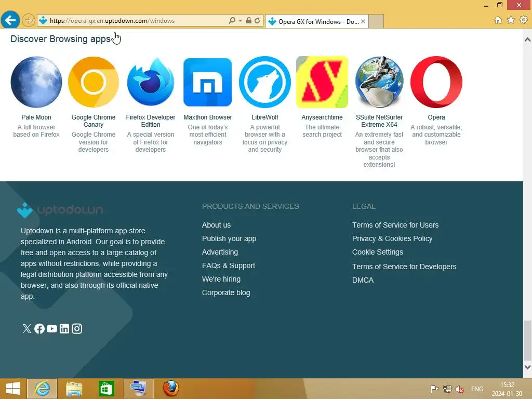Open the red Opera browser icon
Screen dimensions: 532x399
(436, 82)
